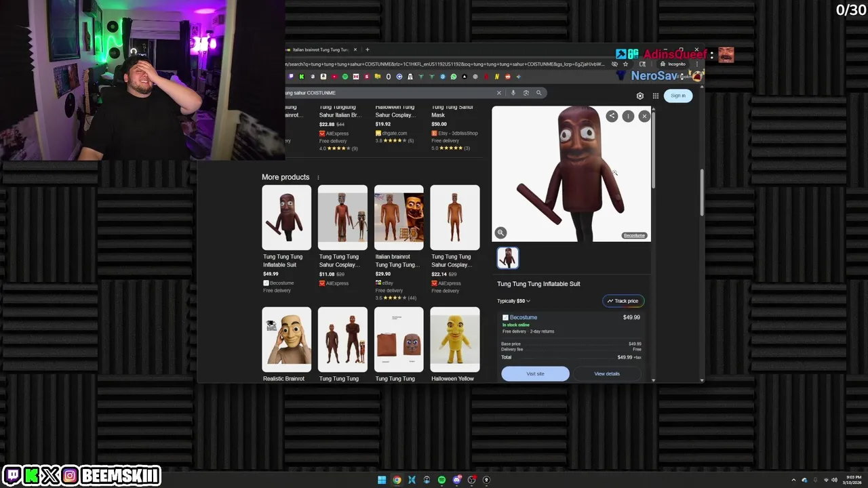Click the Visit site button
The image size is (868, 488).
(535, 373)
